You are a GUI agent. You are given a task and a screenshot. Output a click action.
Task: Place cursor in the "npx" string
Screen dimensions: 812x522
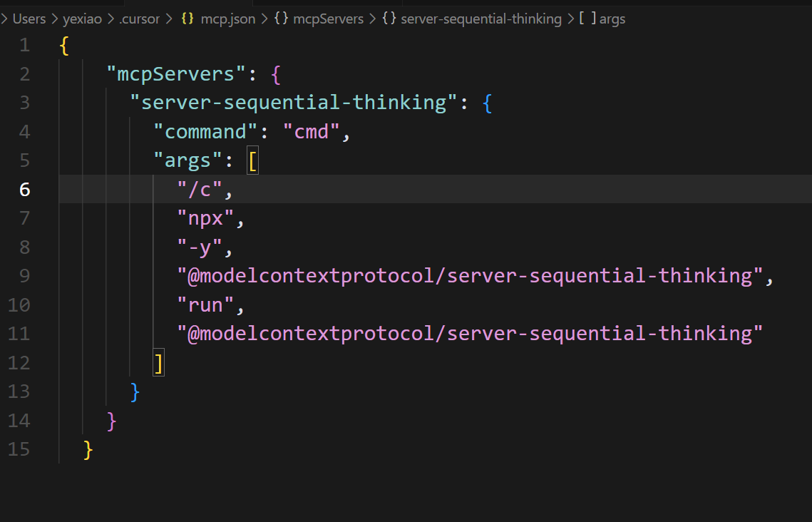pos(205,218)
